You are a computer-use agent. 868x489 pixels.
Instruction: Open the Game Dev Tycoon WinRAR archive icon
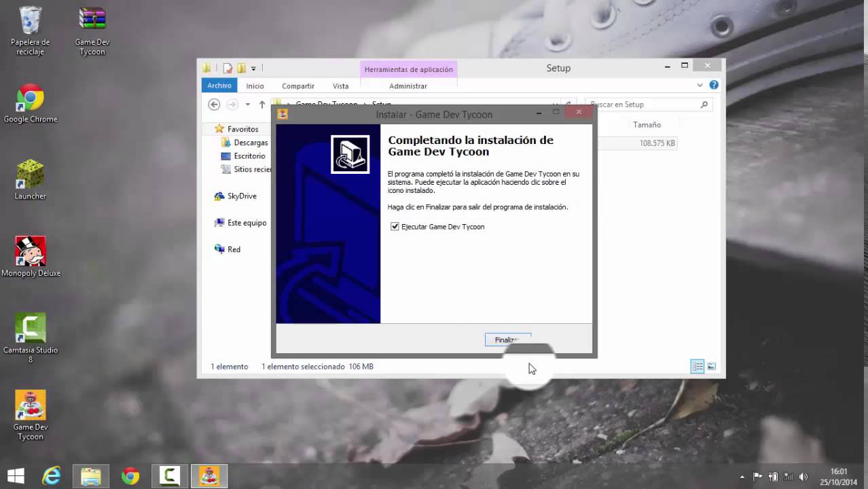pyautogui.click(x=92, y=31)
